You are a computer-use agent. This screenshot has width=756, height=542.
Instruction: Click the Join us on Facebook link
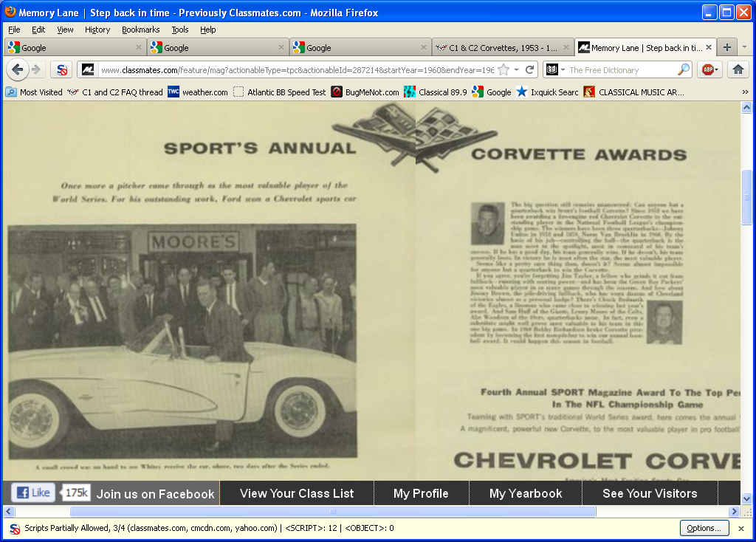(x=155, y=494)
